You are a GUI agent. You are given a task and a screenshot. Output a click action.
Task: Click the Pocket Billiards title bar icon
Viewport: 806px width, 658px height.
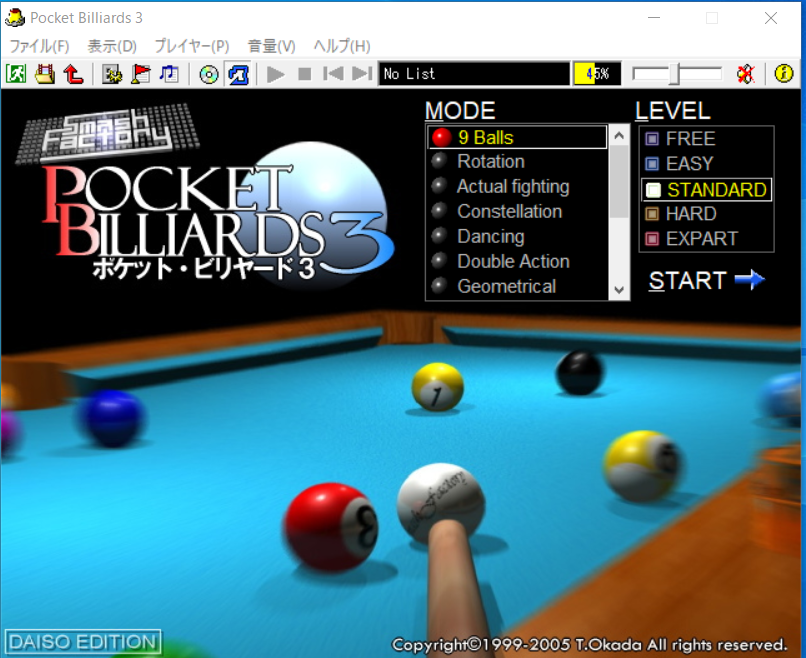14,17
